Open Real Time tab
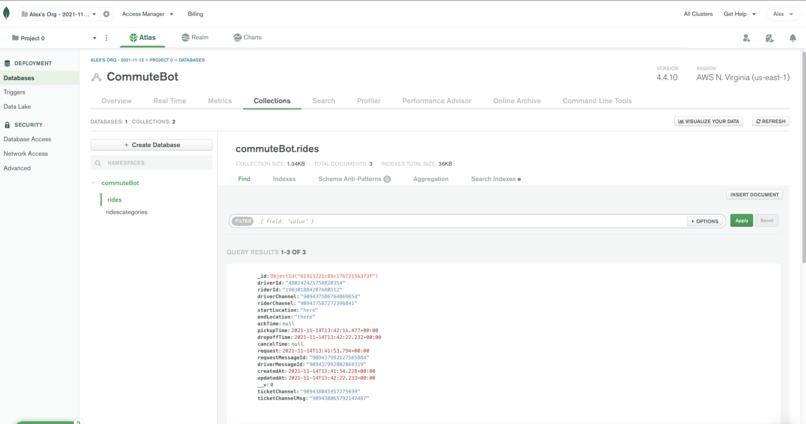 (x=170, y=101)
